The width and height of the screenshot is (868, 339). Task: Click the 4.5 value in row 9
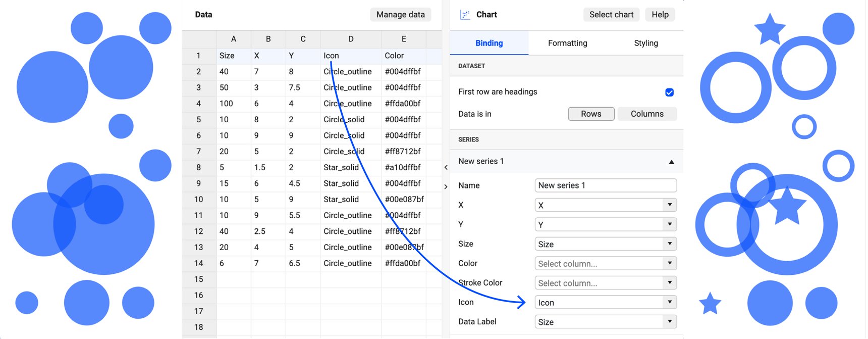(x=303, y=183)
